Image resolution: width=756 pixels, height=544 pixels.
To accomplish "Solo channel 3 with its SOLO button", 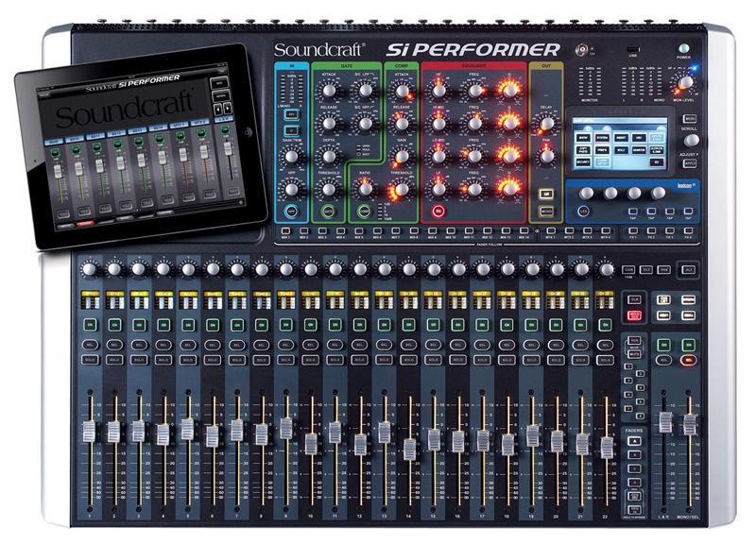I will click(139, 360).
